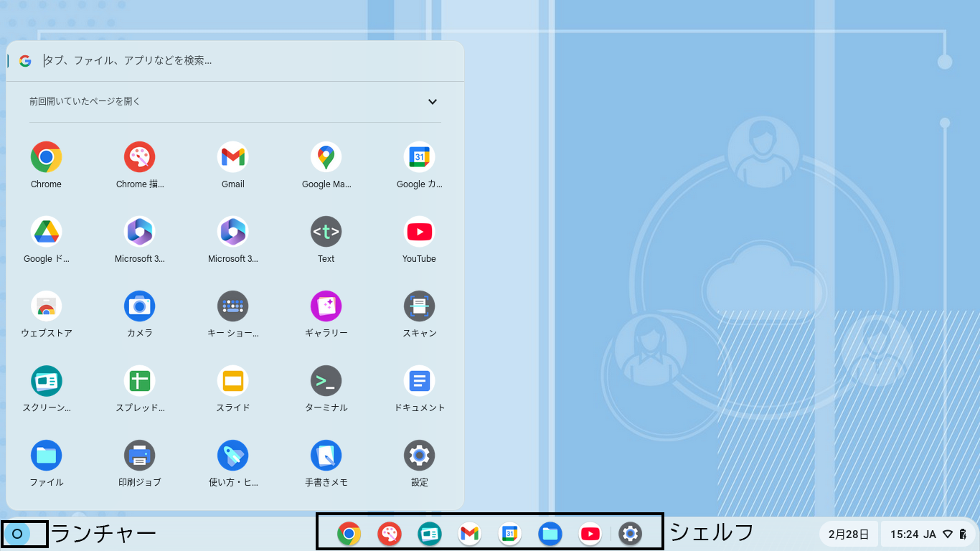Launch the Scan (スキャン) app
Viewport: 980px width, 551px height.
419,305
